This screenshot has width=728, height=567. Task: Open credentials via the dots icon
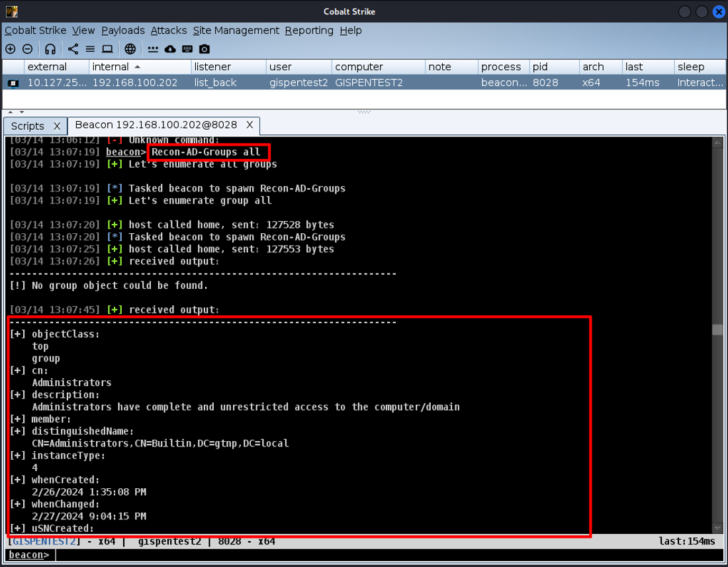[x=153, y=49]
